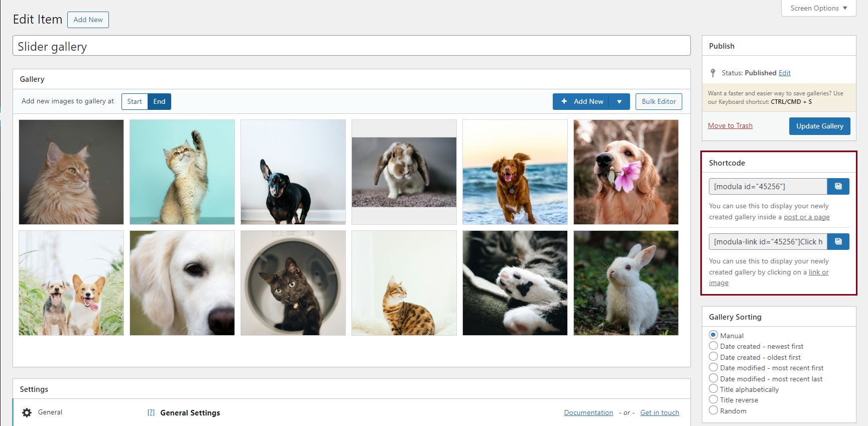Click the plus icon on Add New
868x426 pixels.
point(564,101)
